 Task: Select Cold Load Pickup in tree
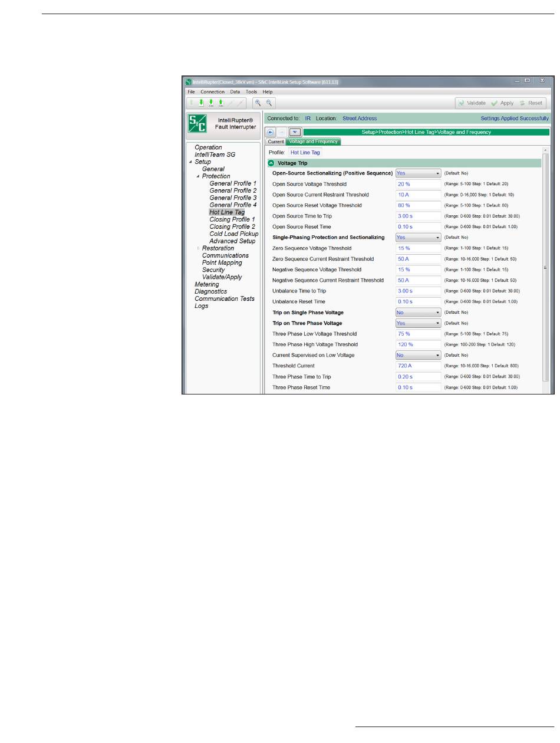(233, 234)
